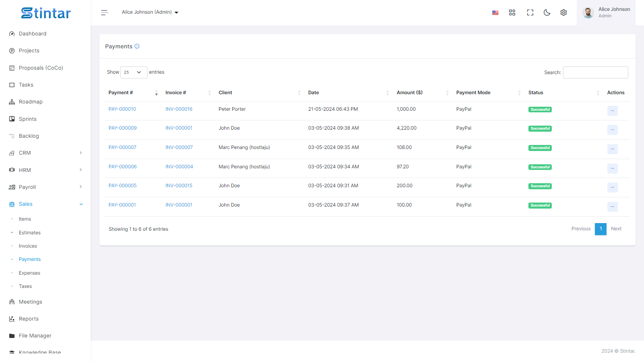This screenshot has width=644, height=362.
Task: Open payment link PAY-000009
Action: 122,128
